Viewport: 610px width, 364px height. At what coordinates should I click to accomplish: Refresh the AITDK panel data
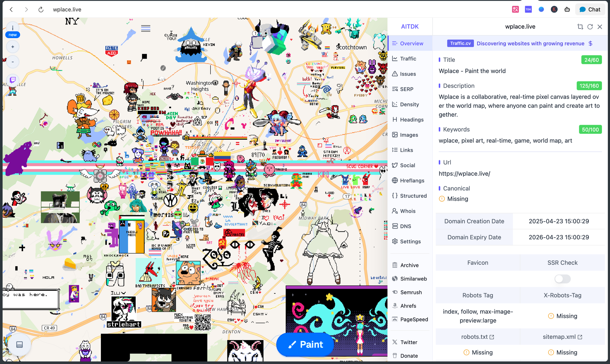click(x=590, y=26)
